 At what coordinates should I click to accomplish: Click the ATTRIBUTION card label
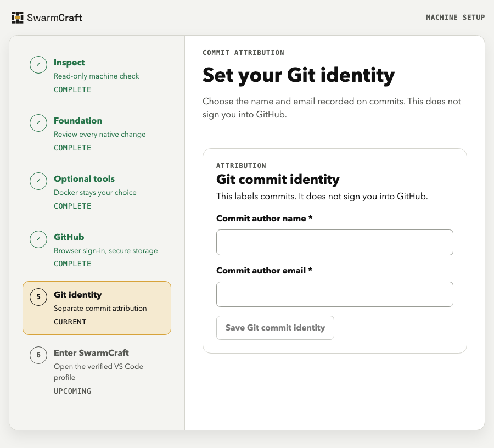tap(241, 166)
